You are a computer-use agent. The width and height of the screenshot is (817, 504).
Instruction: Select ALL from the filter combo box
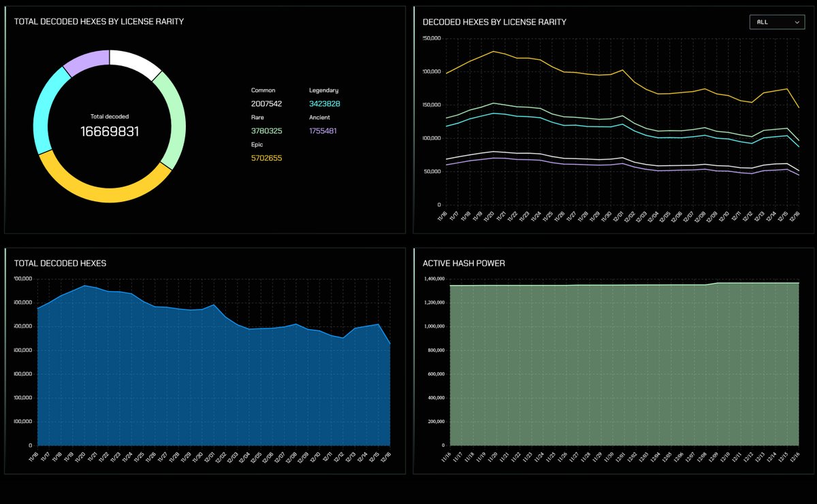coord(777,22)
